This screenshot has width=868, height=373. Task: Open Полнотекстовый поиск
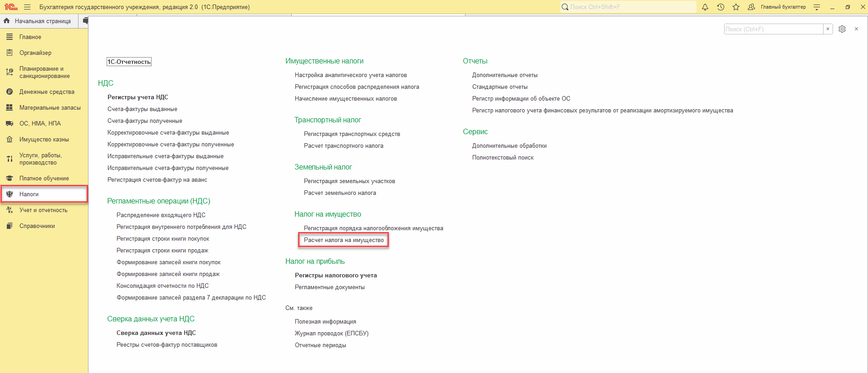(x=503, y=157)
